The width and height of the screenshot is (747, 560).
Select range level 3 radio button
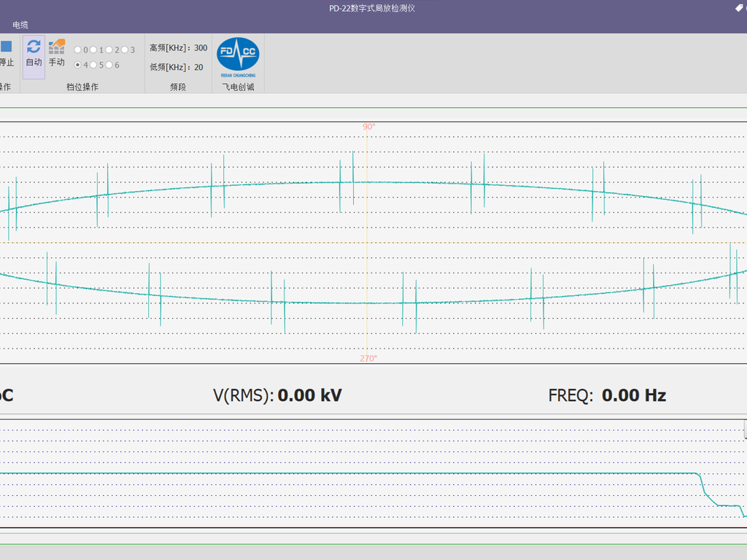pos(125,50)
